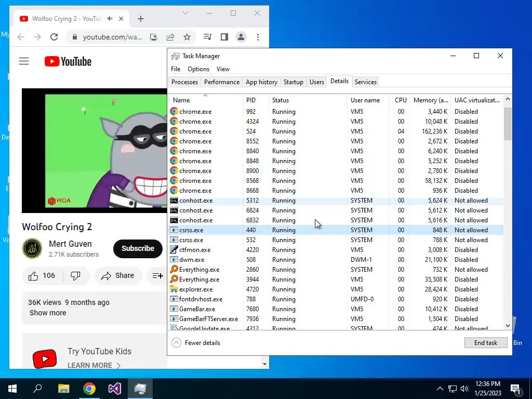The height and width of the screenshot is (399, 532).
Task: Select ctfmon.exe row
Action: tap(336, 250)
